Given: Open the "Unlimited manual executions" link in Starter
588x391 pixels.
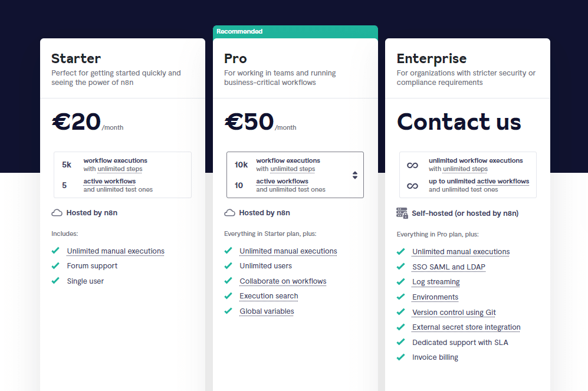Looking at the screenshot, I should click(x=115, y=251).
